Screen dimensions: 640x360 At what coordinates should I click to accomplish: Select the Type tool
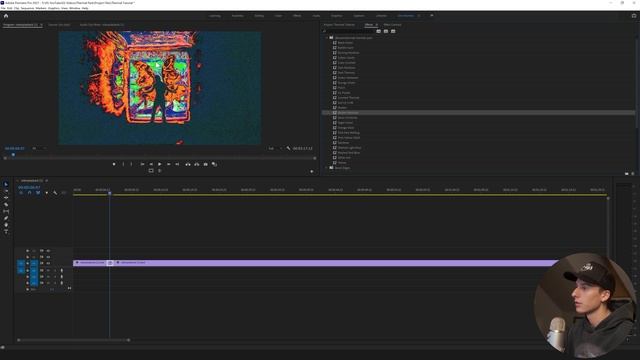(6, 231)
